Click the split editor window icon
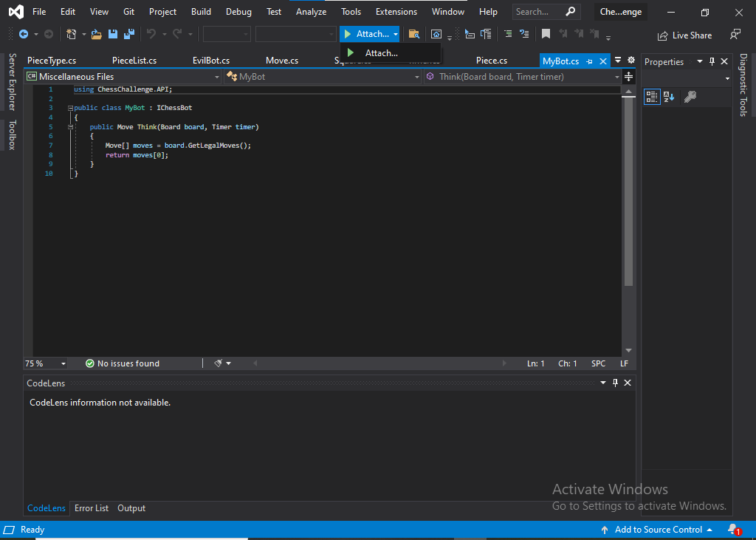This screenshot has width=756, height=540. coord(628,77)
